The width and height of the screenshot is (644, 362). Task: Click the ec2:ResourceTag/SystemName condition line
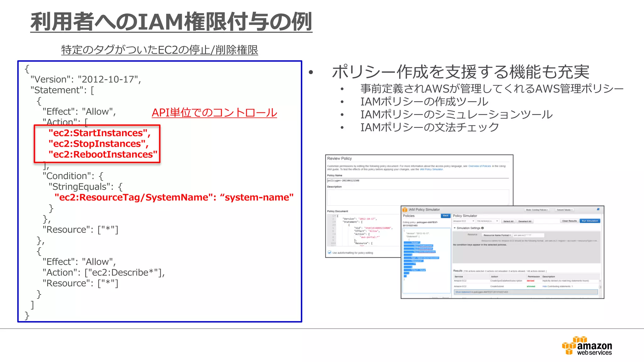(174, 197)
